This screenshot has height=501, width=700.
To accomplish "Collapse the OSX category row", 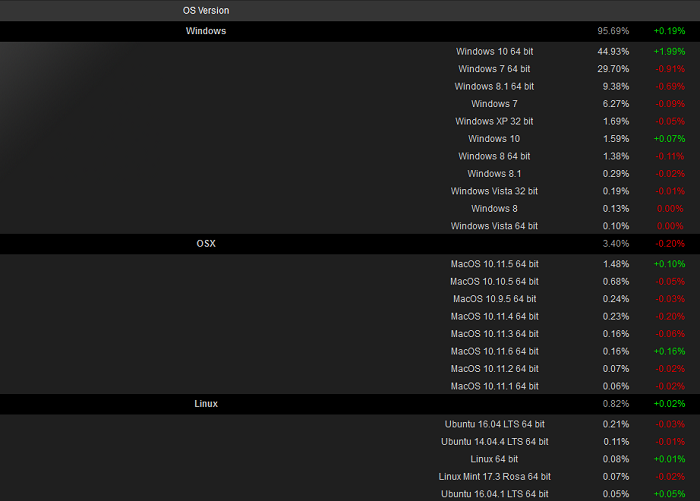I will point(206,244).
